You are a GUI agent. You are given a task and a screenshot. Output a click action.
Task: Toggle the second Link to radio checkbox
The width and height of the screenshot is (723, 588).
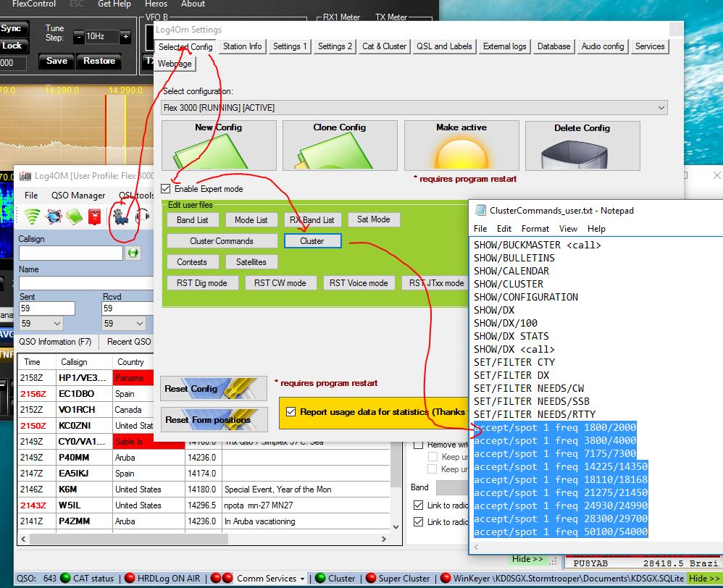[418, 521]
